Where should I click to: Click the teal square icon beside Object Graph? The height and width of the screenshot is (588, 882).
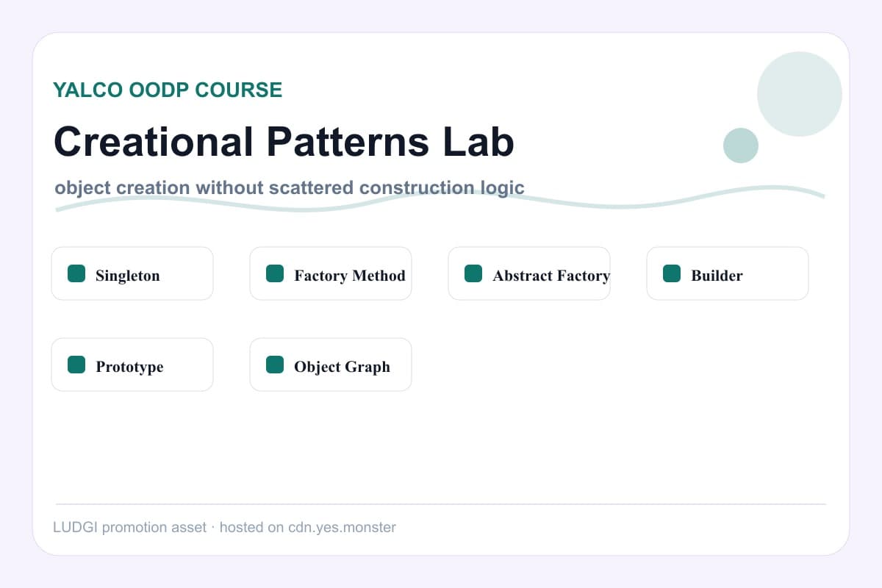(x=275, y=365)
